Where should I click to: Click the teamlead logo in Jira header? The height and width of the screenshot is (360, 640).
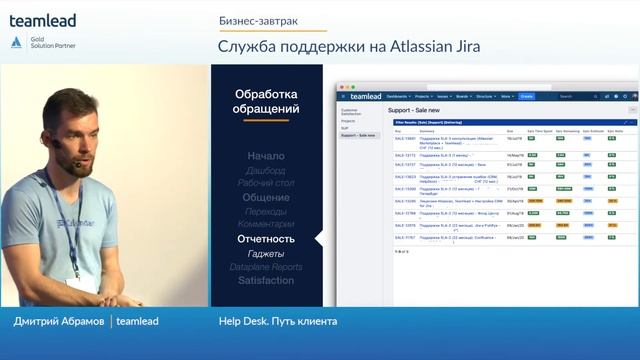click(366, 96)
